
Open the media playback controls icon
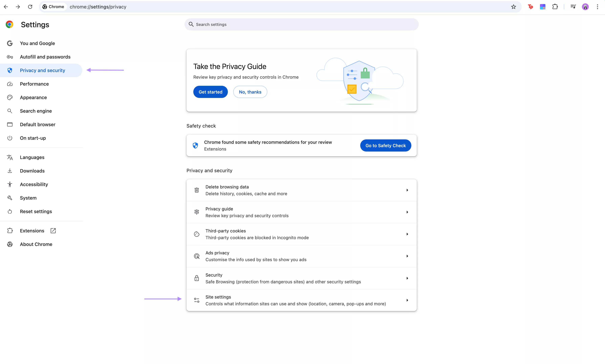(x=573, y=7)
